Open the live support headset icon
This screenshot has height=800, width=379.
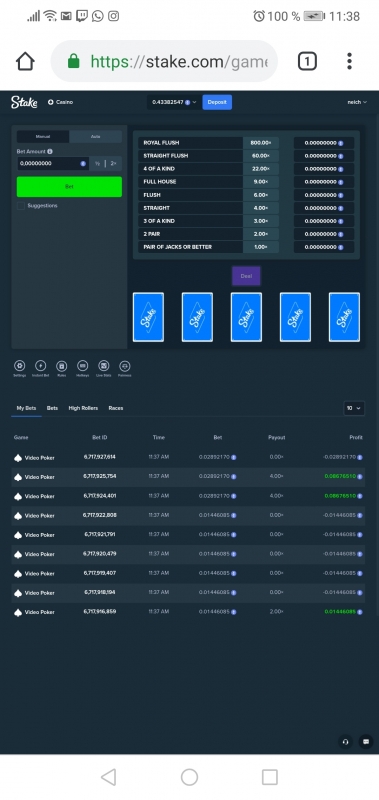point(345,742)
